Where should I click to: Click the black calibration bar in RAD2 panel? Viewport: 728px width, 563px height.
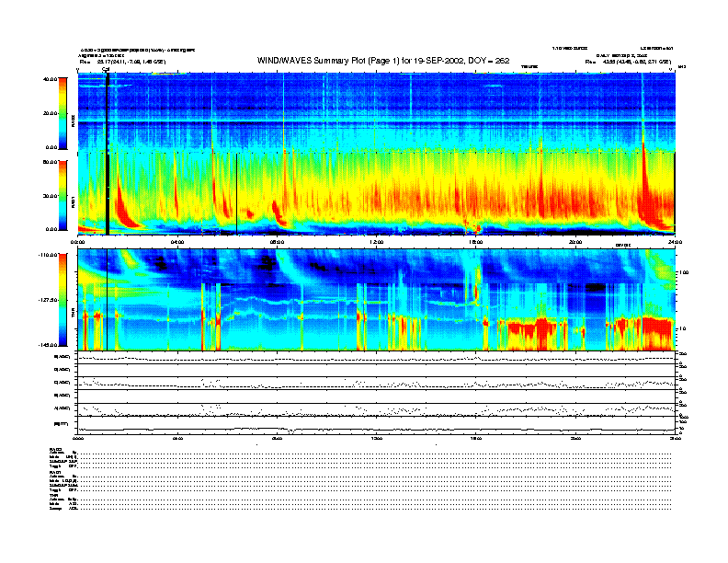point(108,111)
